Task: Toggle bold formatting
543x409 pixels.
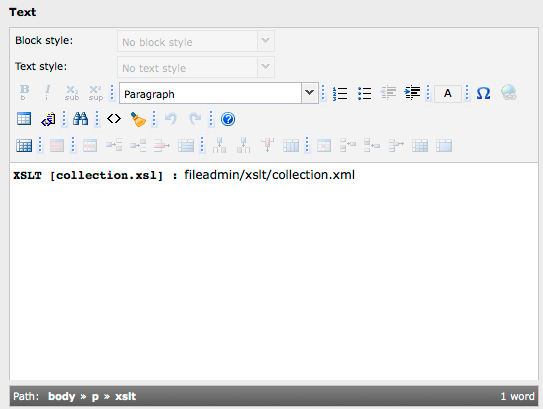Action: pos(24,93)
